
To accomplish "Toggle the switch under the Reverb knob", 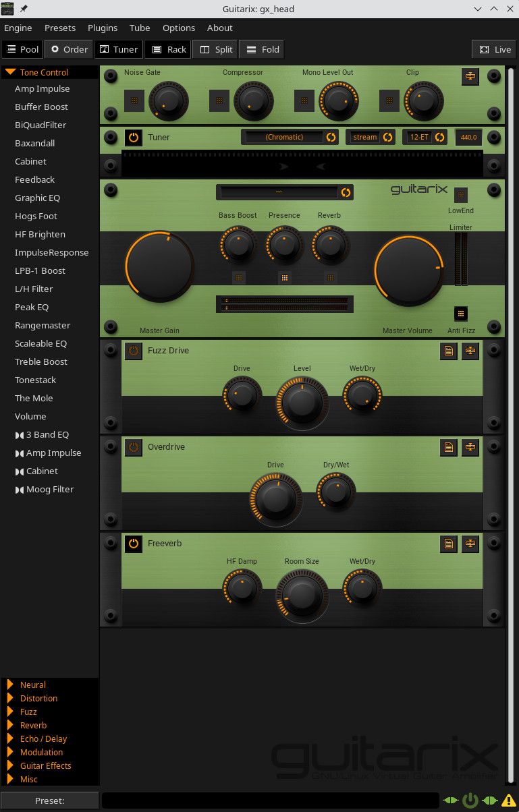I will point(331,277).
